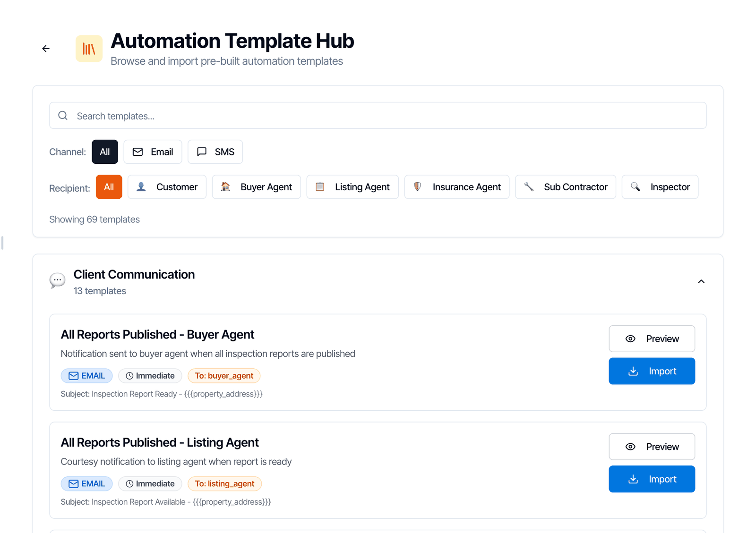Preview the Listing Agent reports template
The height and width of the screenshot is (533, 756).
652,447
